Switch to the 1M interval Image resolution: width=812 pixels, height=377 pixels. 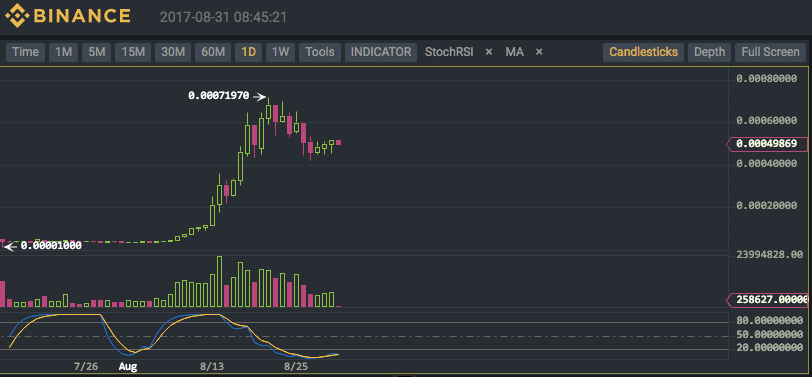click(x=64, y=52)
